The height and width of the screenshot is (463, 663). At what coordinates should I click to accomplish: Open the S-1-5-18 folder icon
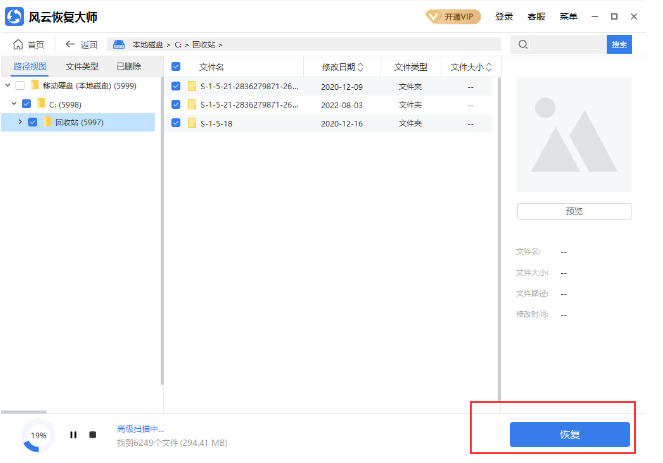[192, 122]
